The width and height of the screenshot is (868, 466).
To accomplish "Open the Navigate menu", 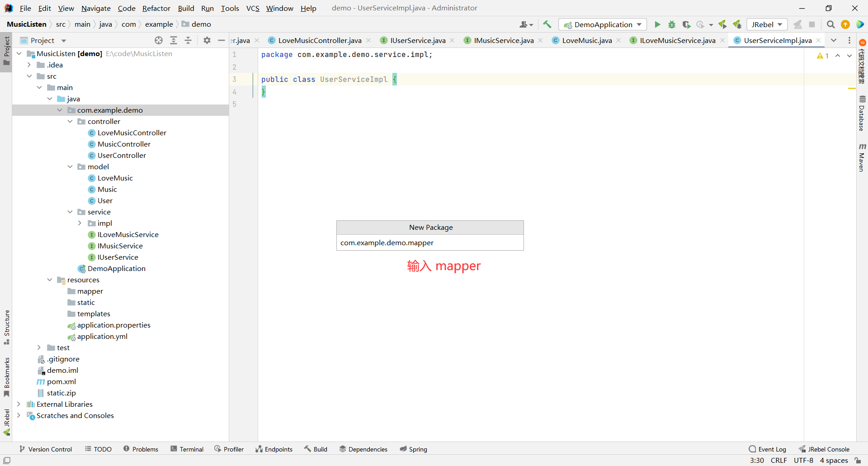I will click(96, 8).
